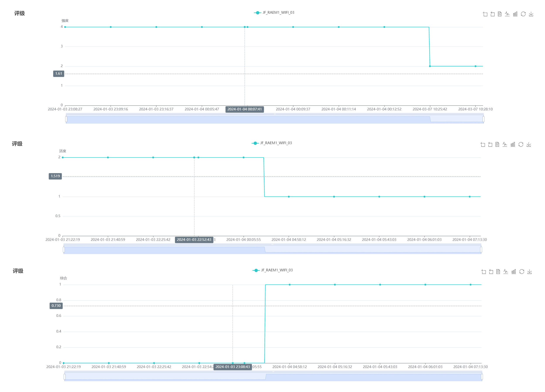Click left handle of 强度 zoom slider

click(66, 119)
